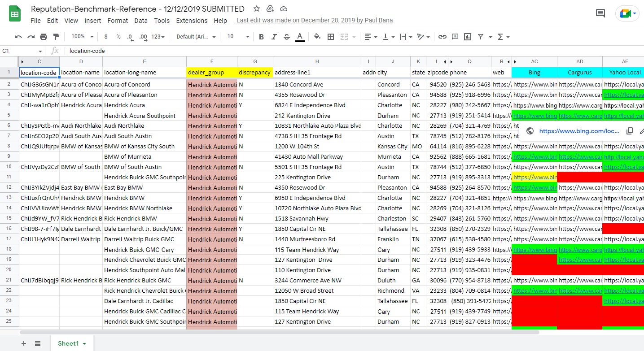Viewport: 644px width, 351px height.
Task: Add a new sheet
Action: [x=24, y=343]
